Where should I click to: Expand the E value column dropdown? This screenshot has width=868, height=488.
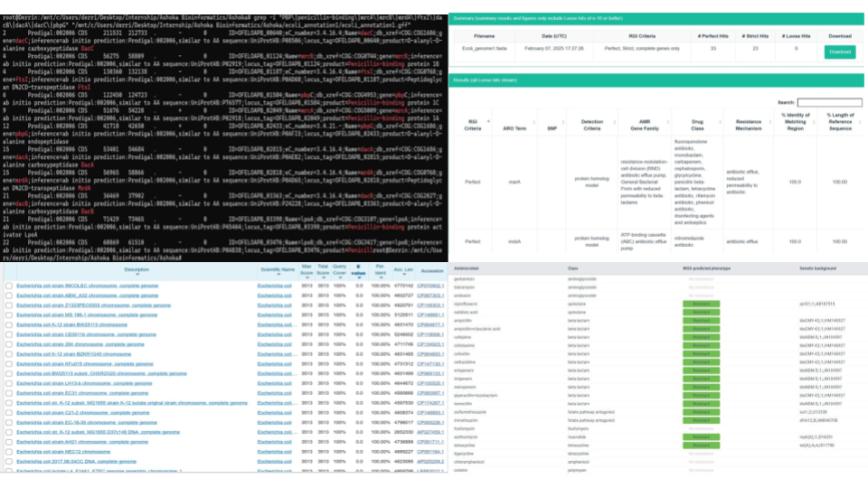tap(358, 275)
